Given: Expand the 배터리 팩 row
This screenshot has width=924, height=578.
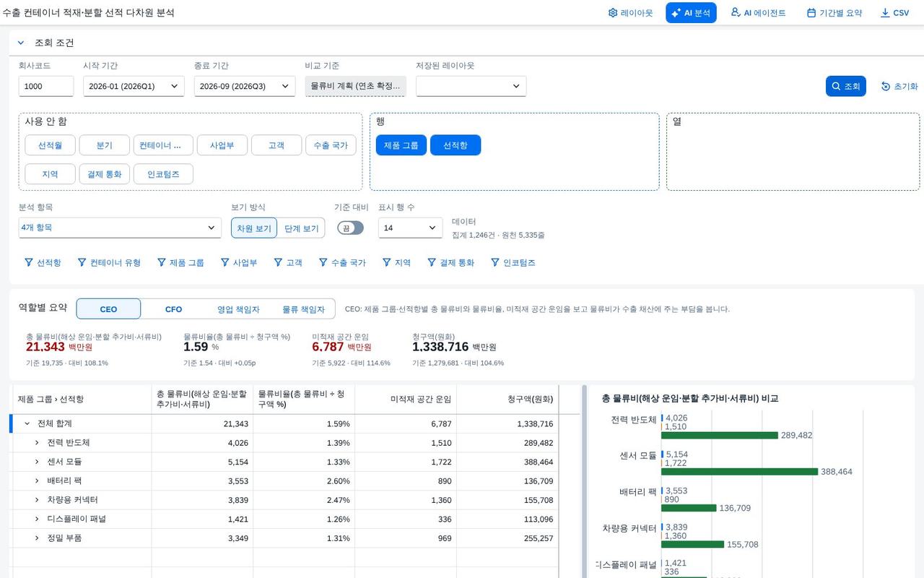Looking at the screenshot, I should [x=37, y=480].
